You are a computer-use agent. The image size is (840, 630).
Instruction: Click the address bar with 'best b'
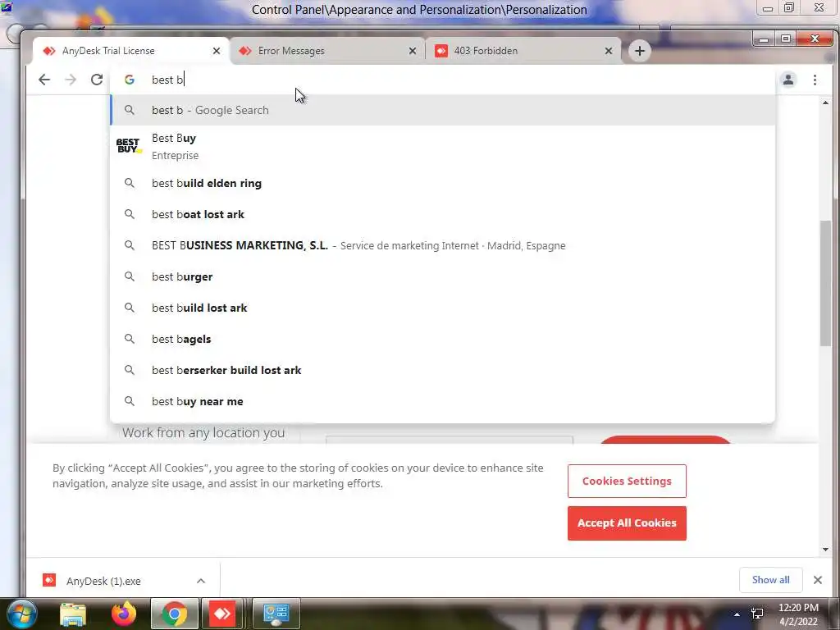point(442,80)
